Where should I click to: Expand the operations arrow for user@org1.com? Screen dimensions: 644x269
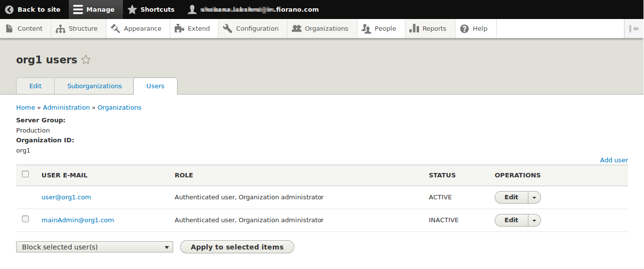pos(534,197)
